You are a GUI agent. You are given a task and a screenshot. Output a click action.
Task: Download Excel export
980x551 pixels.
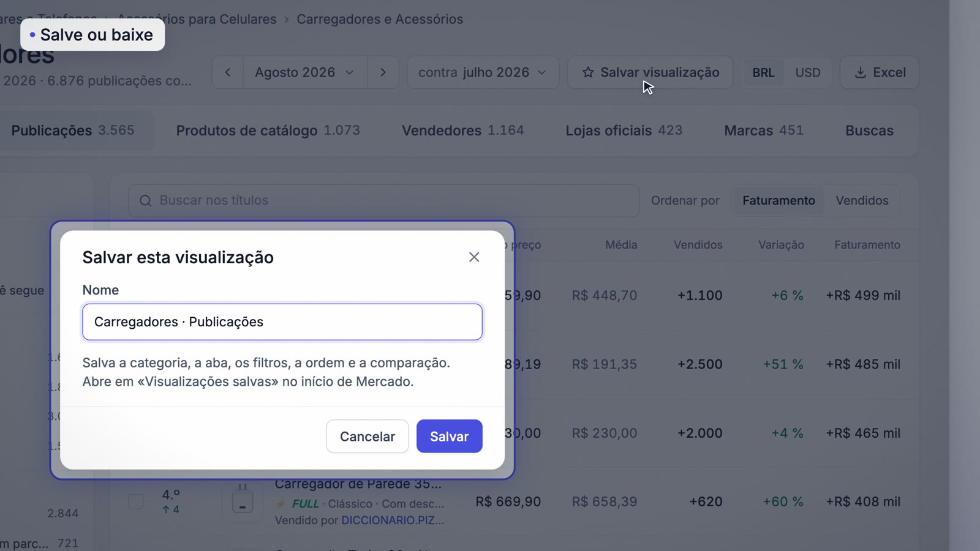click(x=880, y=72)
